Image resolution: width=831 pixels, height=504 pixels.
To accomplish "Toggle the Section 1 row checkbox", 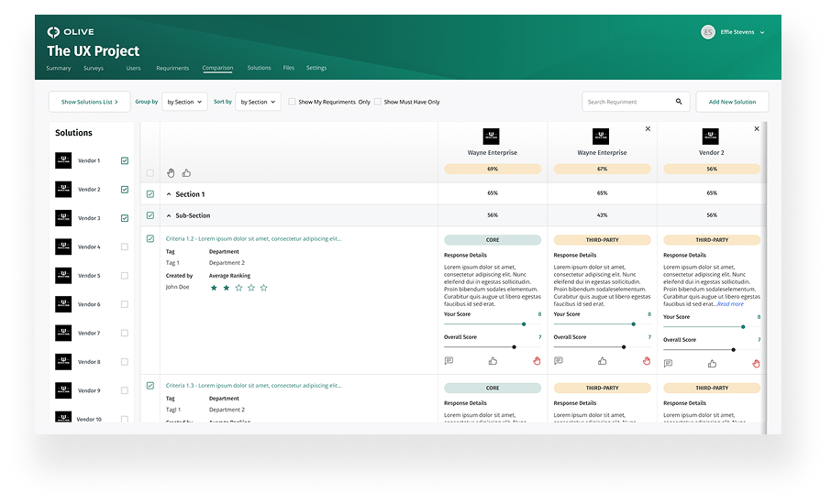I will point(150,194).
